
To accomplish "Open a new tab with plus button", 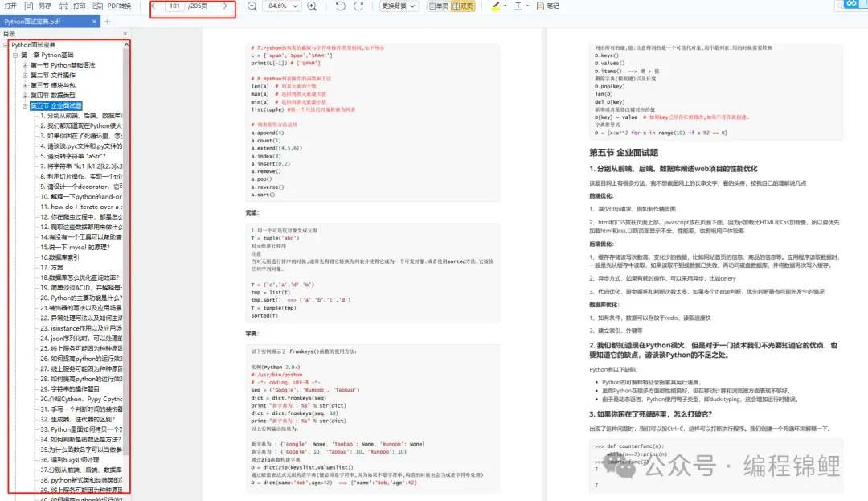I will pyautogui.click(x=108, y=22).
